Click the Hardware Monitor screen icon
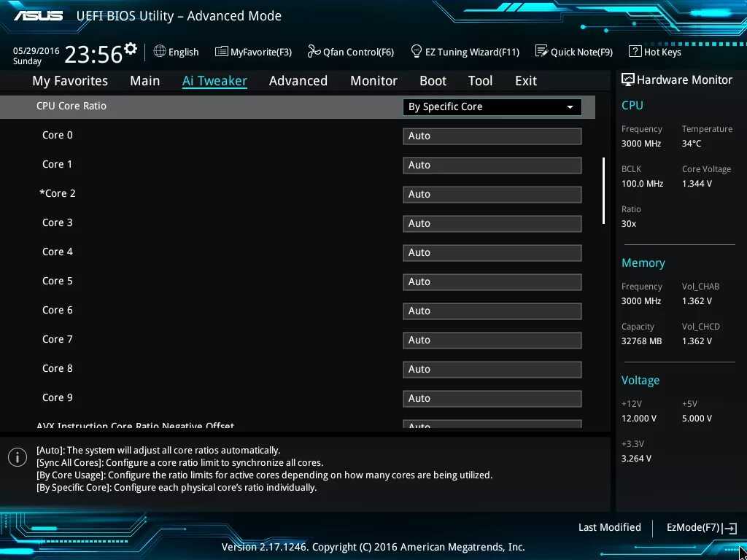The width and height of the screenshot is (747, 560). pyautogui.click(x=628, y=79)
